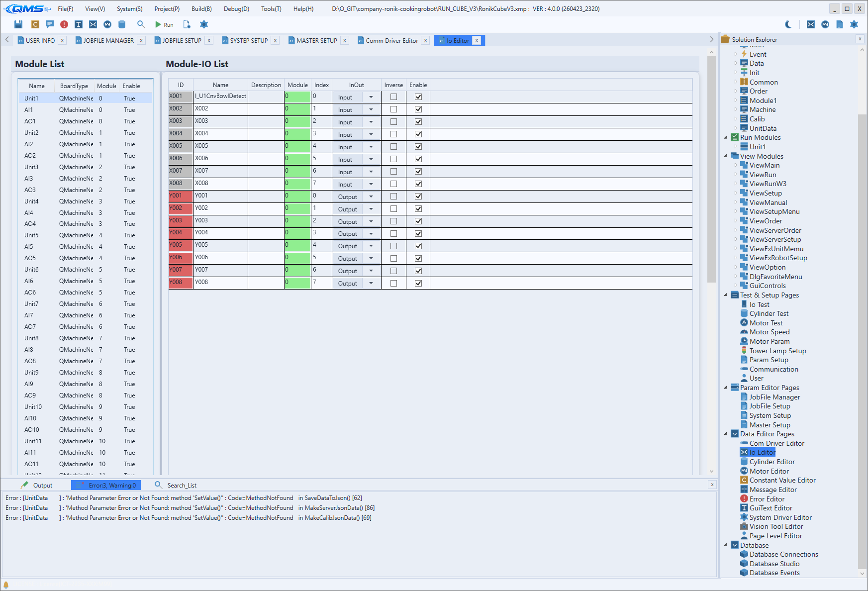Image resolution: width=868 pixels, height=591 pixels.
Task: Open the File(F) menu
Action: [65, 9]
